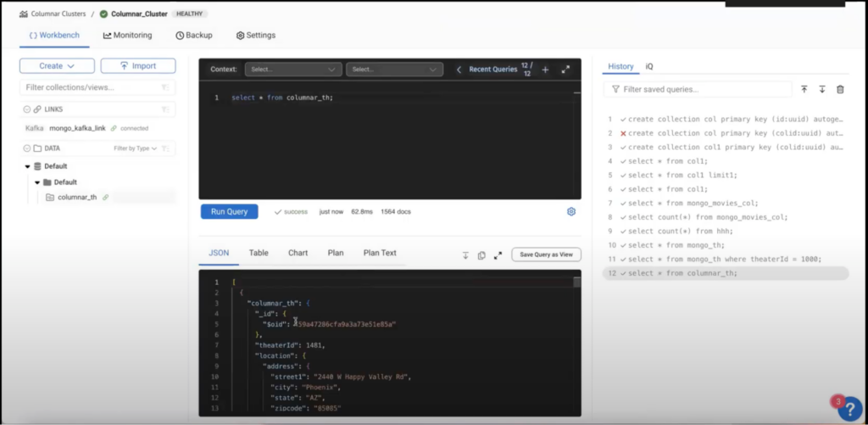Select history query 7 select from mongo_movies_col

[726, 203]
